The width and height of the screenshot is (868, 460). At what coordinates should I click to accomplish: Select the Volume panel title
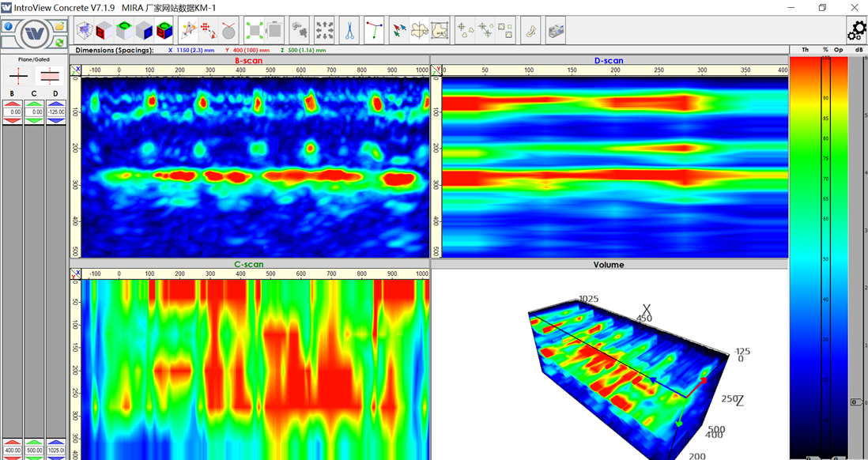pos(608,265)
